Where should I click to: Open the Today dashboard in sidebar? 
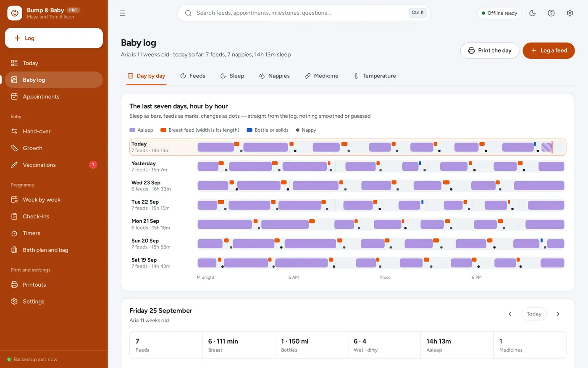[54, 63]
